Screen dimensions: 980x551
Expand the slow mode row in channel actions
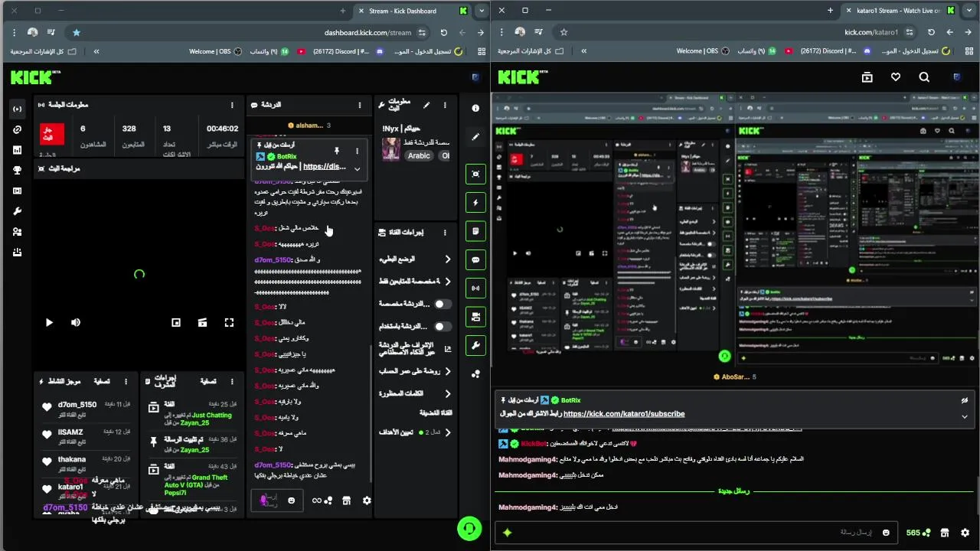tap(414, 259)
